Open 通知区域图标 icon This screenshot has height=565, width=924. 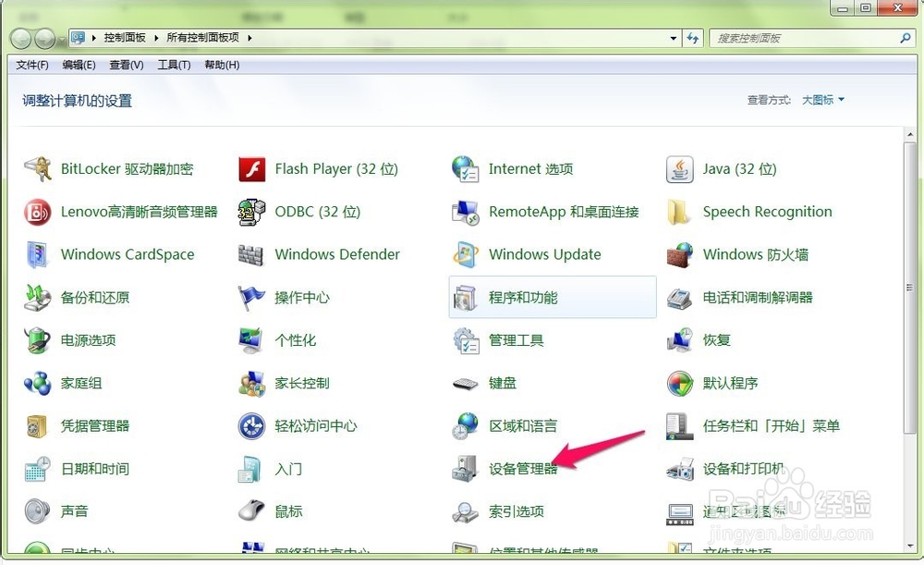coord(679,513)
